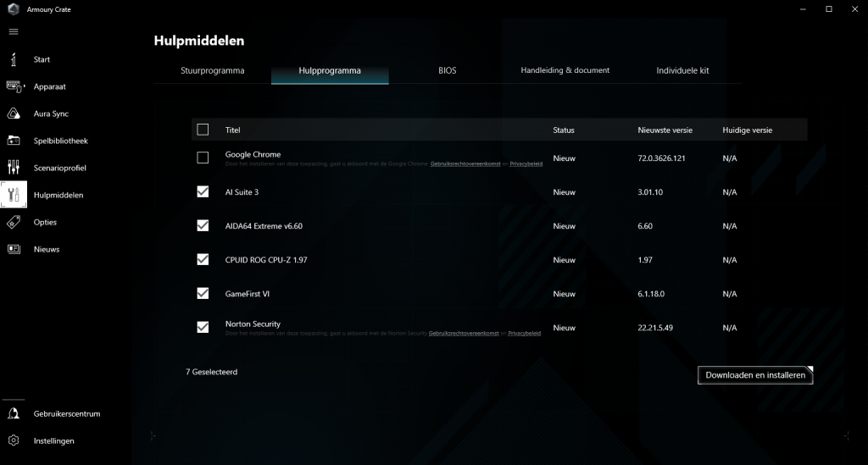Image resolution: width=868 pixels, height=465 pixels.
Task: Click the Titel column header
Action: [232, 130]
